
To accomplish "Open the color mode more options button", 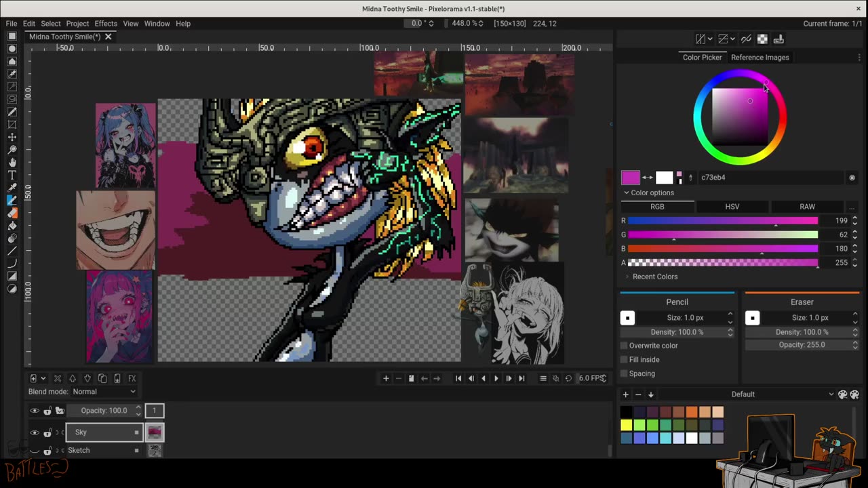I will coord(851,207).
